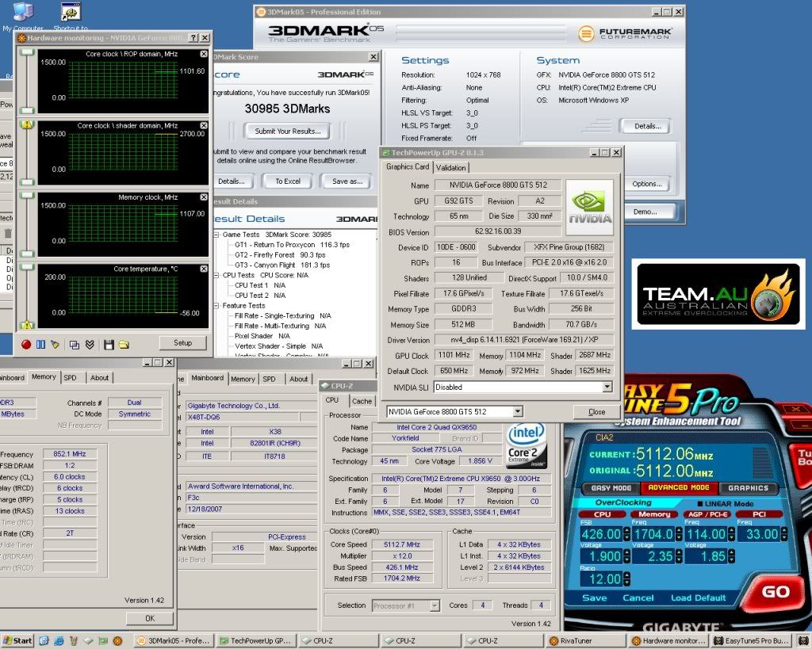Select EASY MODE in EasyTune5
This screenshot has height=649, width=812.
611,488
